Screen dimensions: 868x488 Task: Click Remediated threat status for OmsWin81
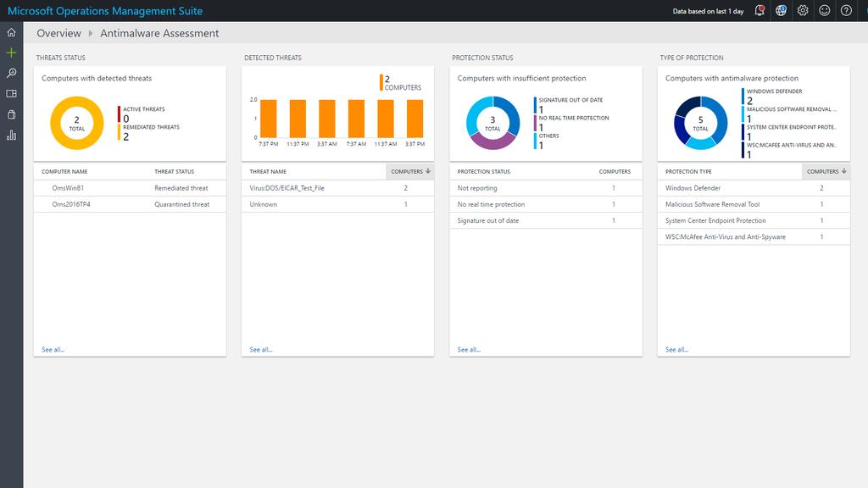coord(181,188)
